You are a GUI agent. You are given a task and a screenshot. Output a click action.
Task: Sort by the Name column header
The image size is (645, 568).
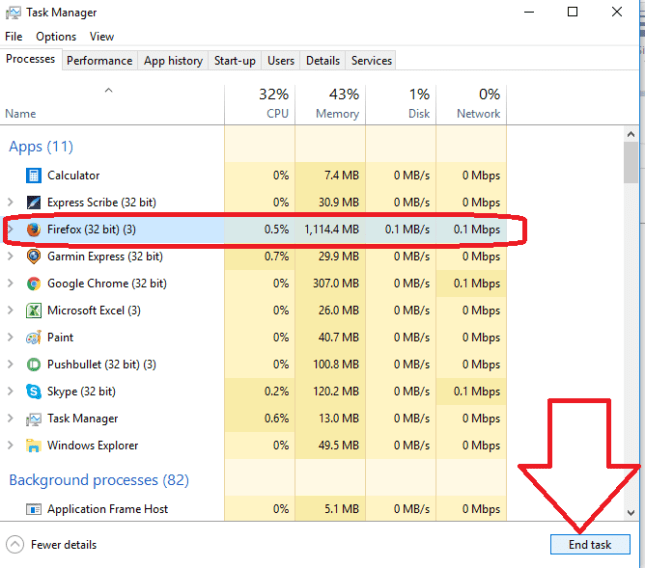click(x=112, y=104)
